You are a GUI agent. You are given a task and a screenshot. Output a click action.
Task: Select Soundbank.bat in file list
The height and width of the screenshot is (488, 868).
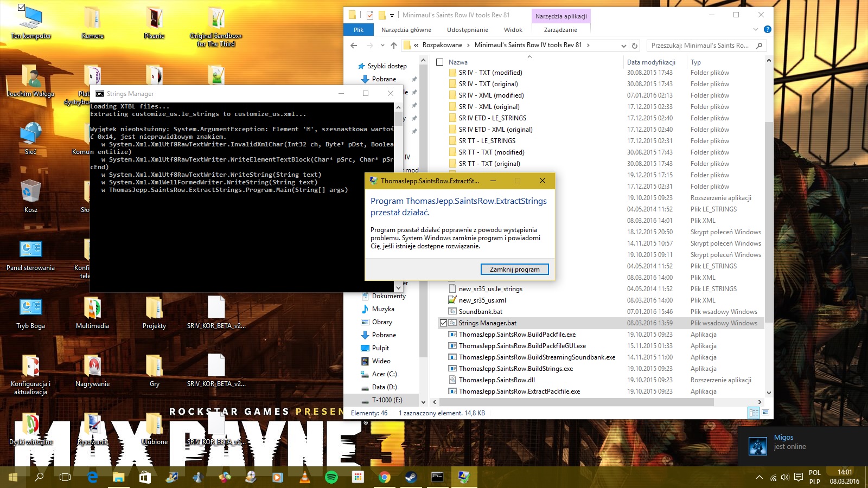pyautogui.click(x=481, y=312)
